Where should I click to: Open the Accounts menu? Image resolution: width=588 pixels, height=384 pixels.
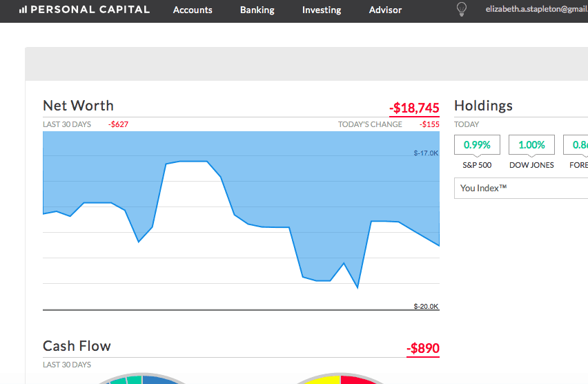[x=193, y=10]
